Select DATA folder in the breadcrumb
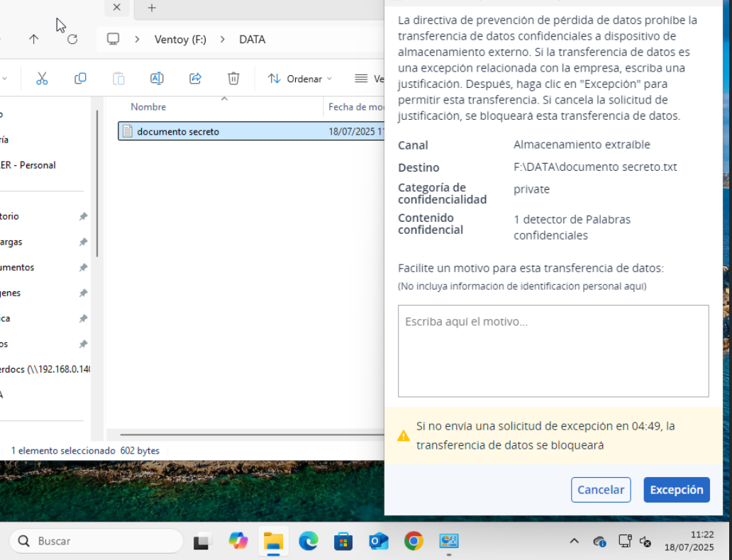 (252, 39)
